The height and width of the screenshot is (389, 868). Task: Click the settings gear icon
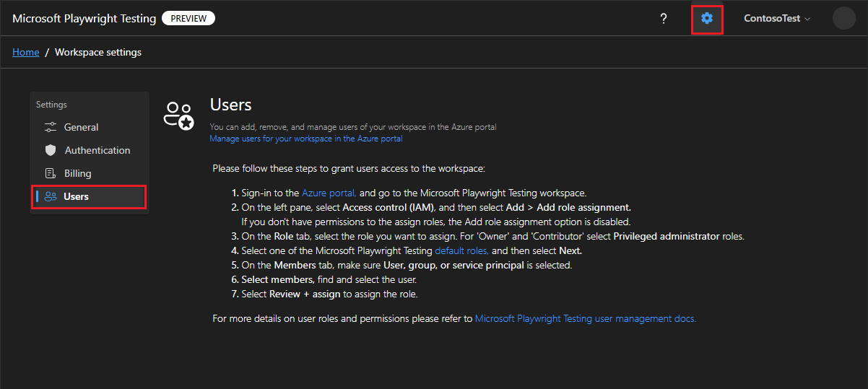pos(707,19)
